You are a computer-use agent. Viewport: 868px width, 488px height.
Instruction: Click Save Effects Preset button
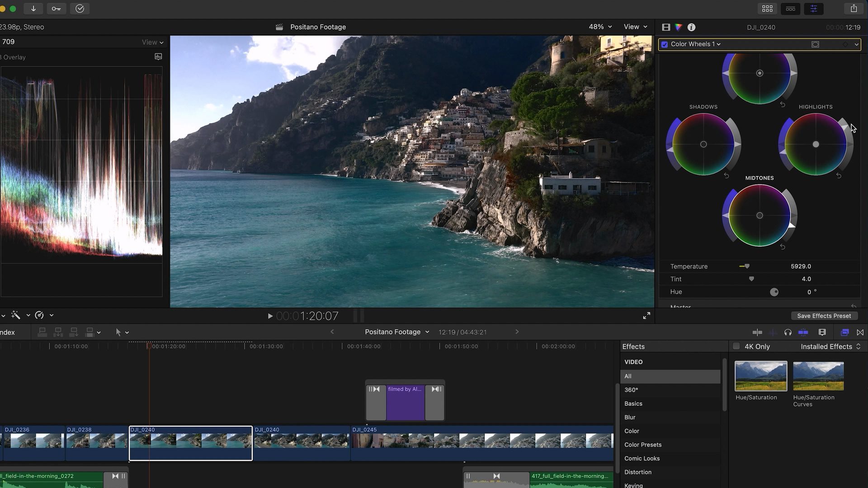pyautogui.click(x=824, y=316)
